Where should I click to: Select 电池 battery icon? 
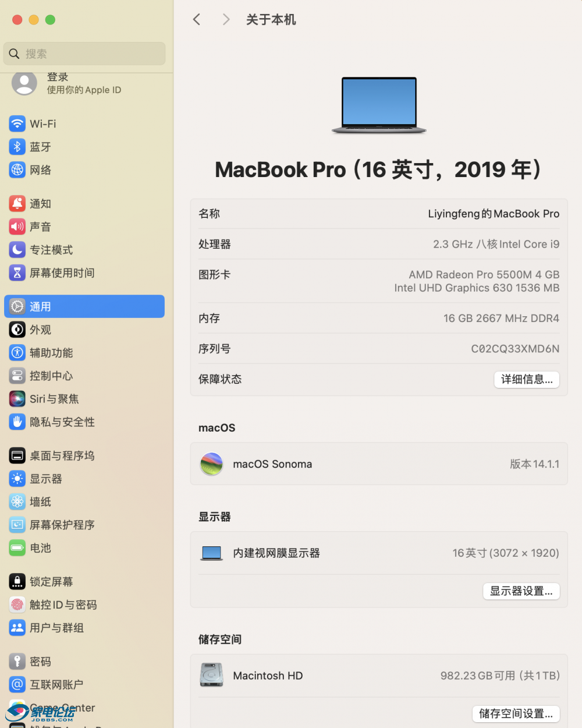pyautogui.click(x=17, y=548)
